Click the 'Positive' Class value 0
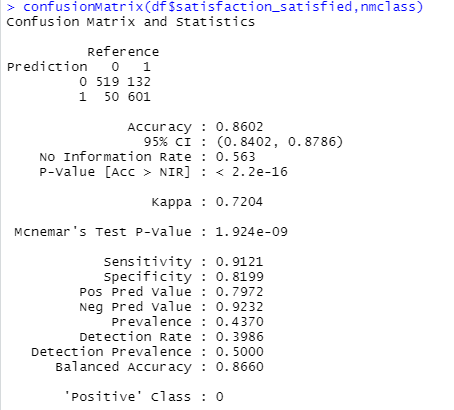 [219, 397]
